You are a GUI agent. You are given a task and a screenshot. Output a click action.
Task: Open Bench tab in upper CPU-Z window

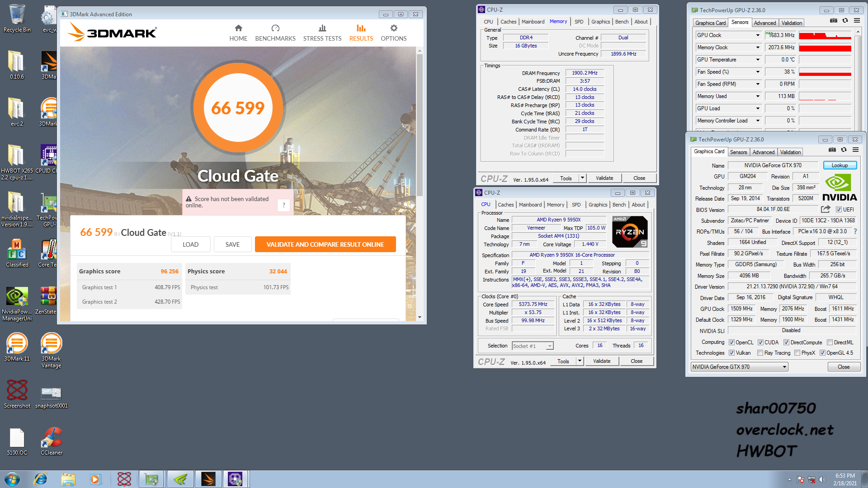[x=622, y=22]
